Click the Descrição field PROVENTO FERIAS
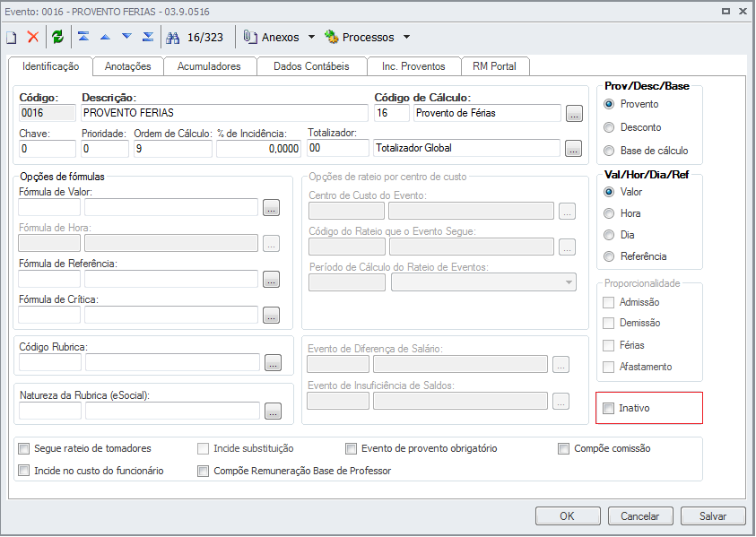Image resolution: width=756 pixels, height=537 pixels. [x=224, y=113]
